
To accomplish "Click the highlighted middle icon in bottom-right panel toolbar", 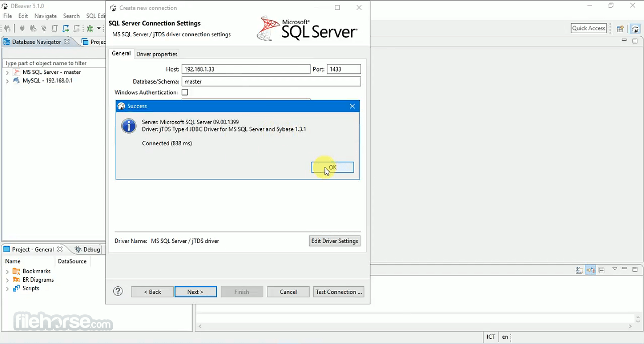I will click(591, 270).
